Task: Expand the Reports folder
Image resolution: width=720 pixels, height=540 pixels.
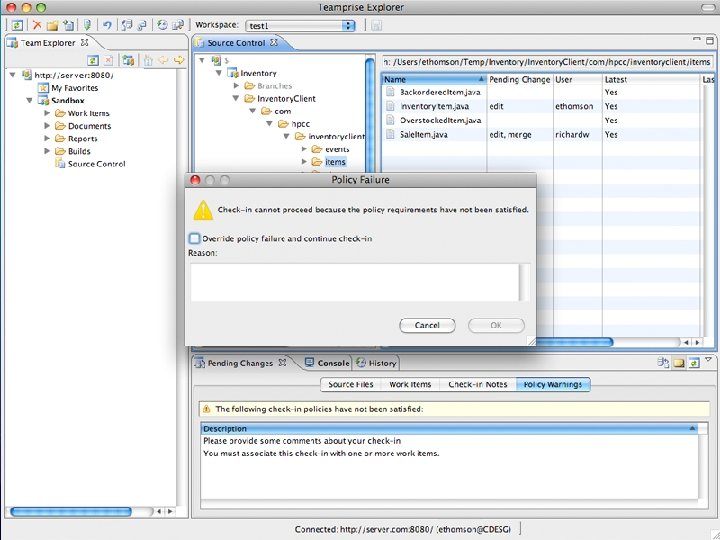Action: tap(47, 138)
